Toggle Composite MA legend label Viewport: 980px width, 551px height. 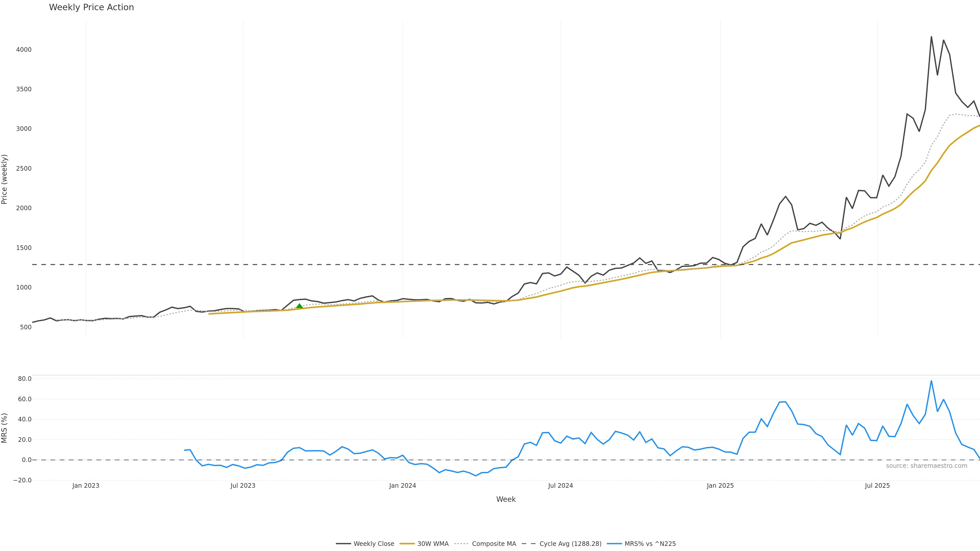coord(493,544)
